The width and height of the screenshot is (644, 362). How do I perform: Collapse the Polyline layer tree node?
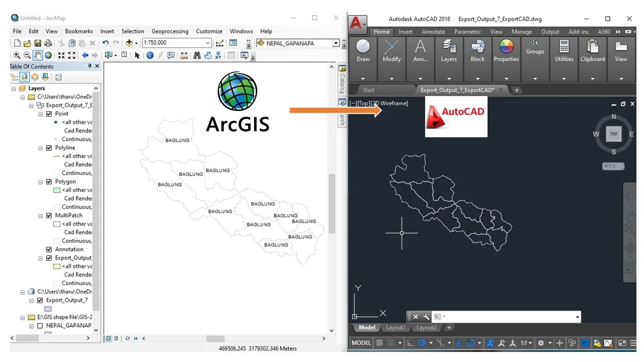41,148
